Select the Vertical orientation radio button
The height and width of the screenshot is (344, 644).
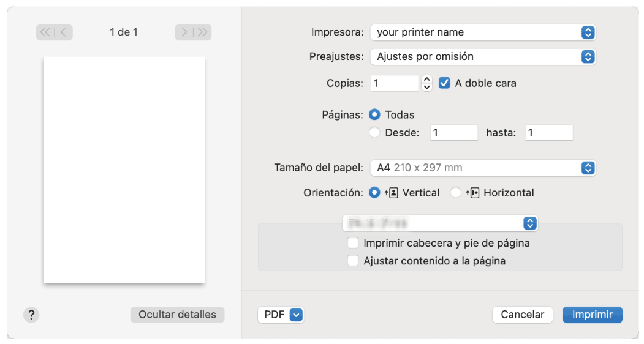[x=375, y=193]
